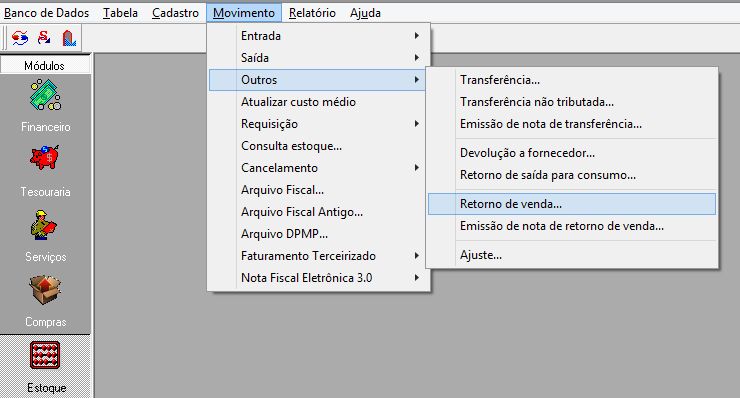The width and height of the screenshot is (740, 398).
Task: Open the Serviços worker module icon
Action: pos(44,225)
